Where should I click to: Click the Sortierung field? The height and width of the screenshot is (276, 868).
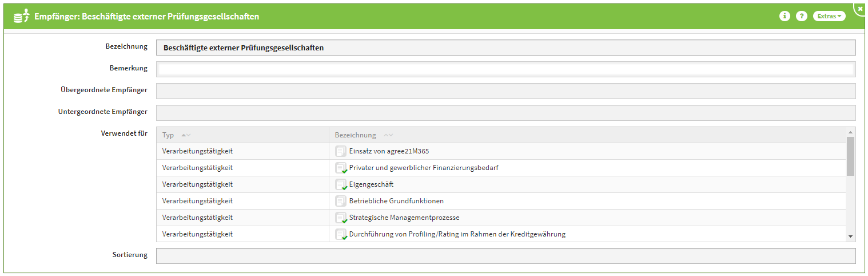tap(505, 256)
